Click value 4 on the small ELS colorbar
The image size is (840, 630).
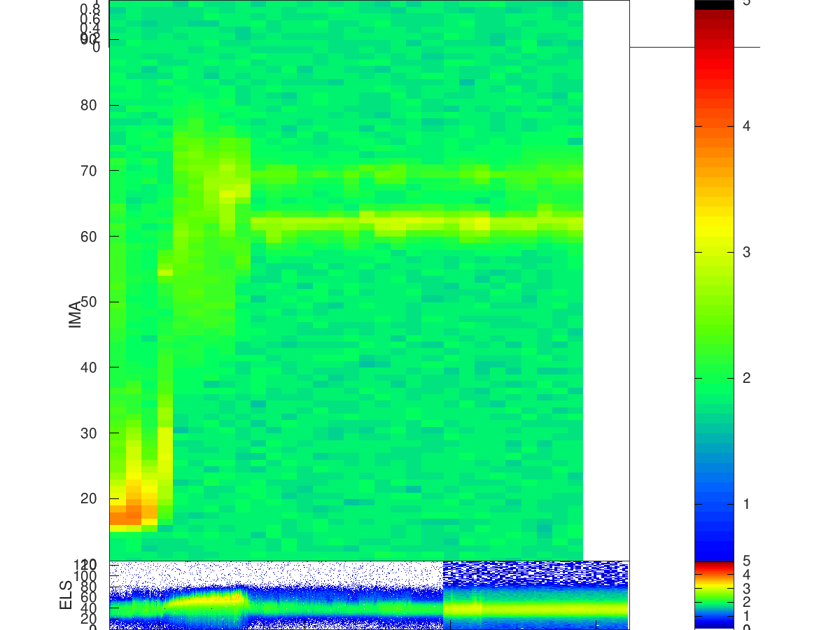pyautogui.click(x=747, y=575)
